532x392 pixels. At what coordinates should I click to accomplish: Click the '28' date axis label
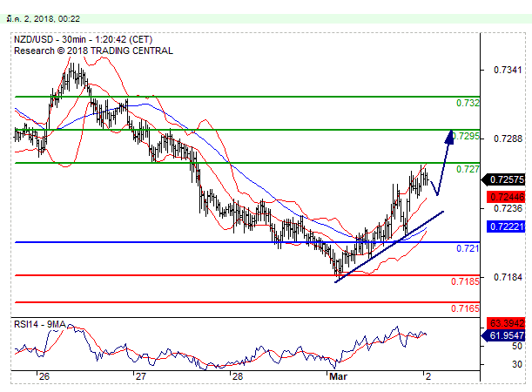click(x=238, y=376)
